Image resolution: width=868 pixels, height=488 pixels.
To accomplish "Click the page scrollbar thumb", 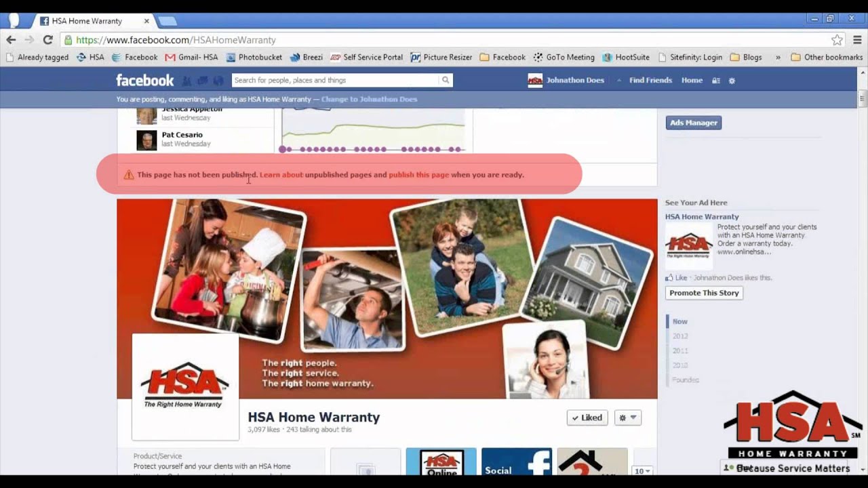I will 862,99.
